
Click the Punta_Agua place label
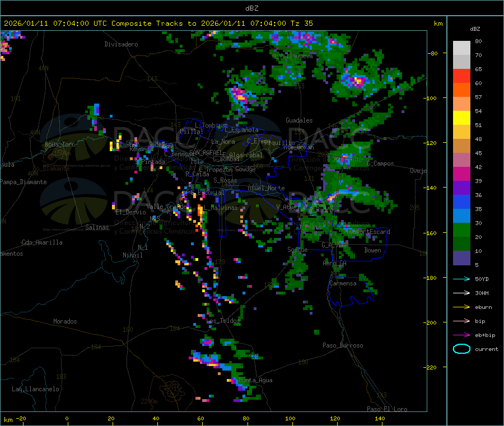click(255, 381)
